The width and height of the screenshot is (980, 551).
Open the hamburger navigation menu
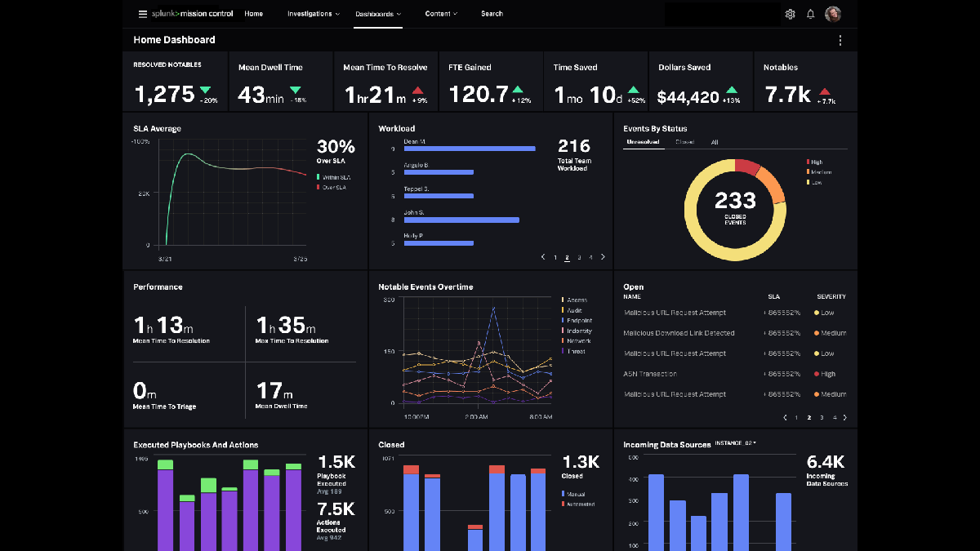click(x=143, y=14)
